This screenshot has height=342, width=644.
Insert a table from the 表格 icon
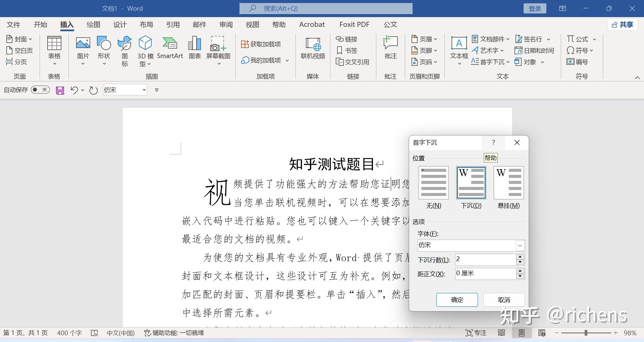tap(54, 51)
